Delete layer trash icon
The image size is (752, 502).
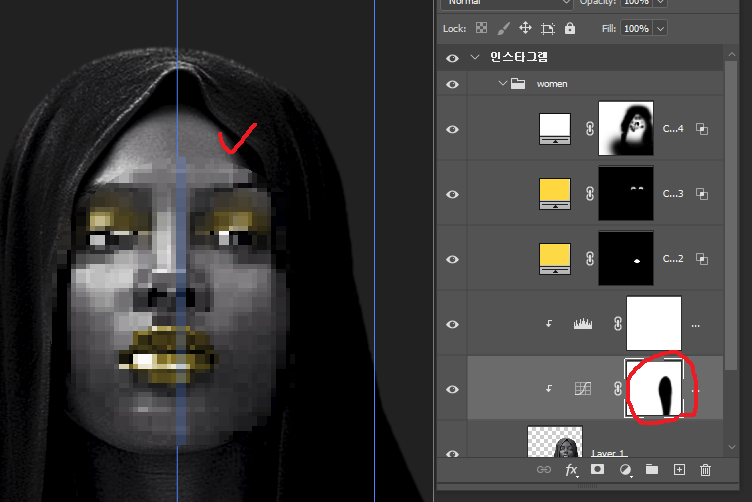pos(705,470)
